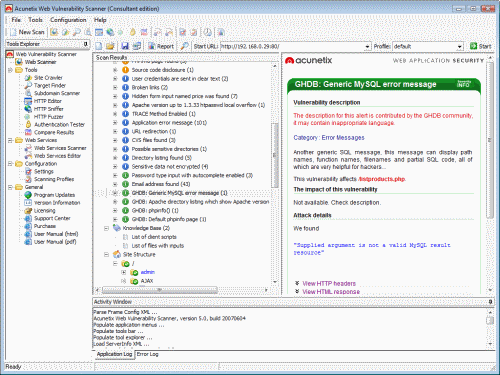Switch to the Error Log tab

(147, 354)
